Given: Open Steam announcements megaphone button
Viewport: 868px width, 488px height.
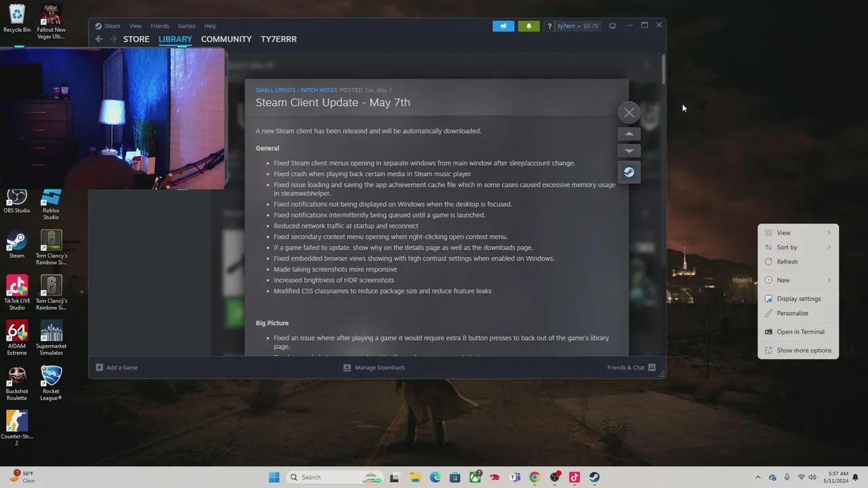Looking at the screenshot, I should pos(503,26).
